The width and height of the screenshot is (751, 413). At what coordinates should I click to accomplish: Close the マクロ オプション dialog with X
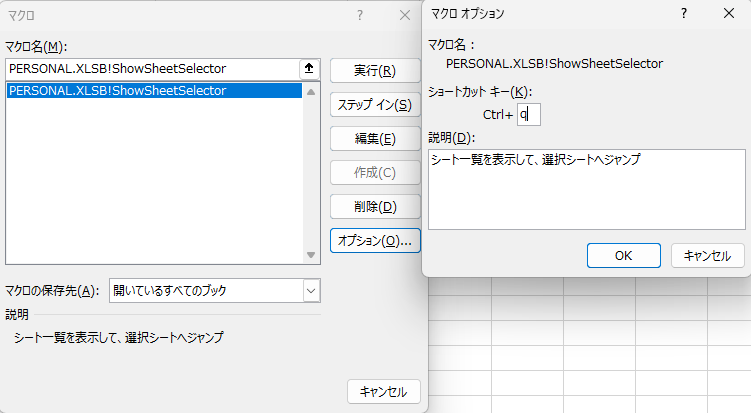point(729,14)
